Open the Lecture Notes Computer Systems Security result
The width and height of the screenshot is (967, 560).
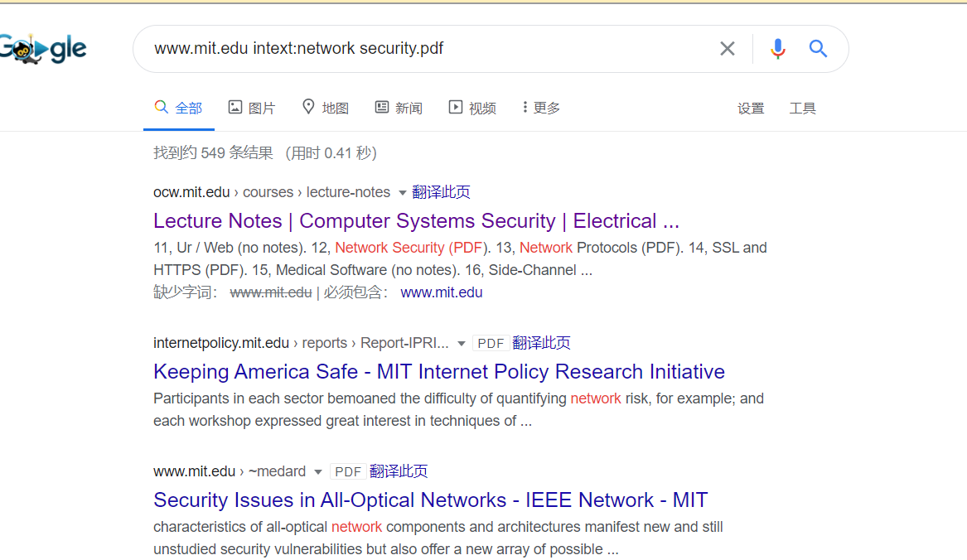[416, 221]
